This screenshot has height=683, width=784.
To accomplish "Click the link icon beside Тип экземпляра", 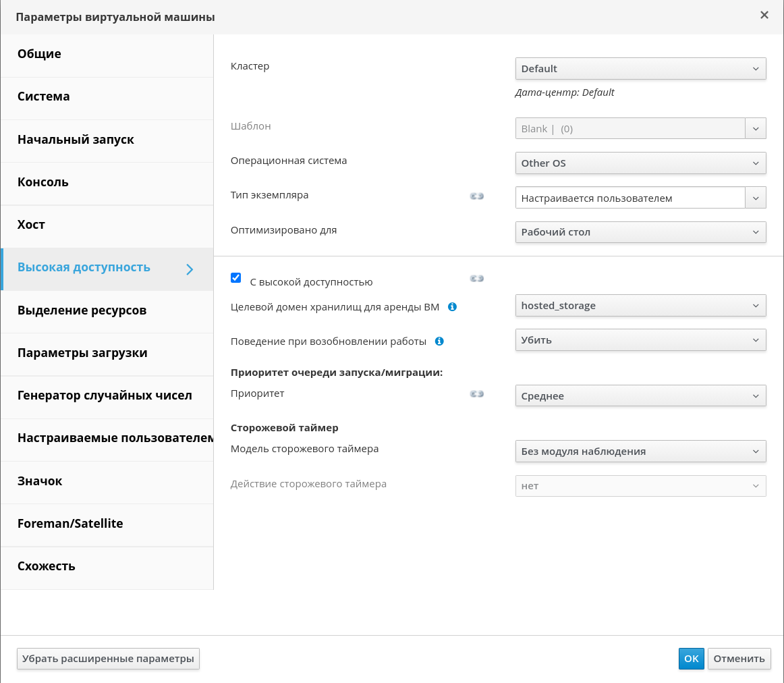I will pyautogui.click(x=477, y=196).
